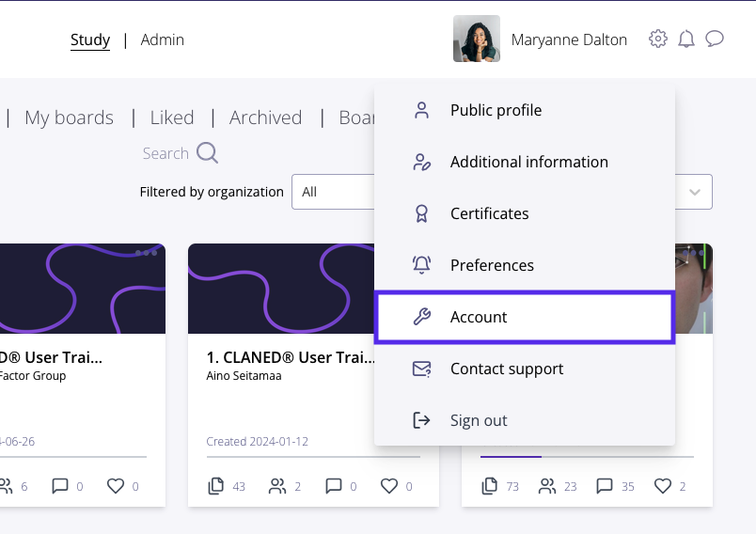Click the Certificates ribbon icon
Viewport: 756px width, 534px height.
(x=421, y=213)
